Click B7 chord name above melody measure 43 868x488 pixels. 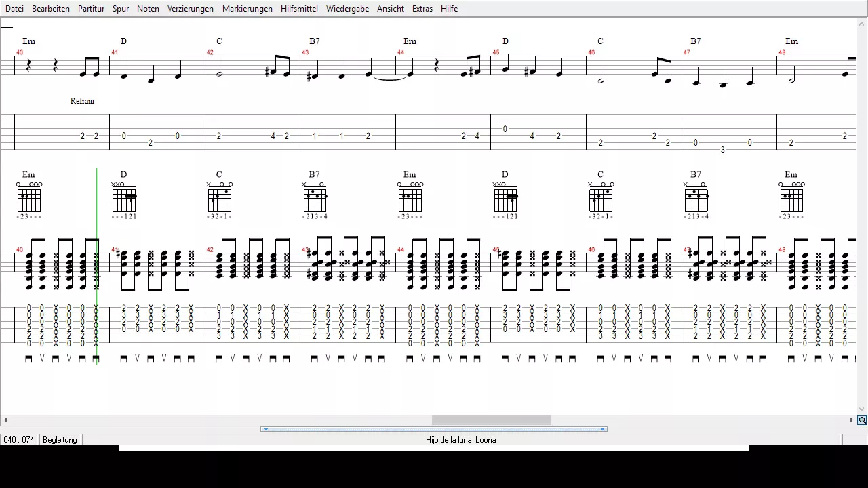(x=315, y=41)
